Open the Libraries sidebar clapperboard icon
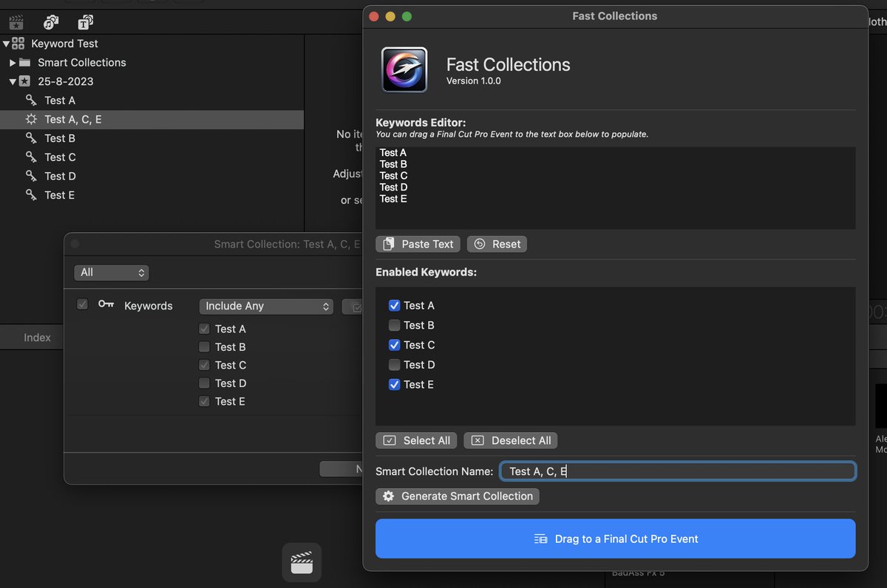The image size is (887, 588). (16, 22)
